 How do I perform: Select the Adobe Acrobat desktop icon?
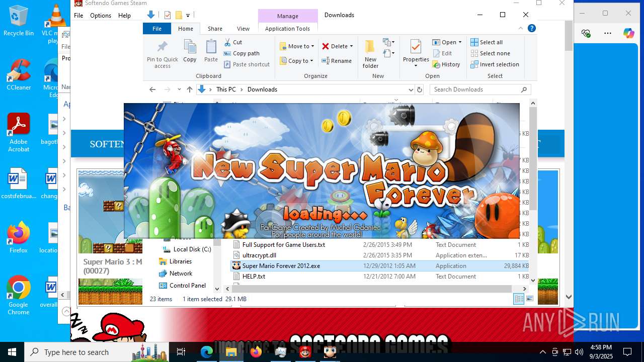pyautogui.click(x=19, y=133)
